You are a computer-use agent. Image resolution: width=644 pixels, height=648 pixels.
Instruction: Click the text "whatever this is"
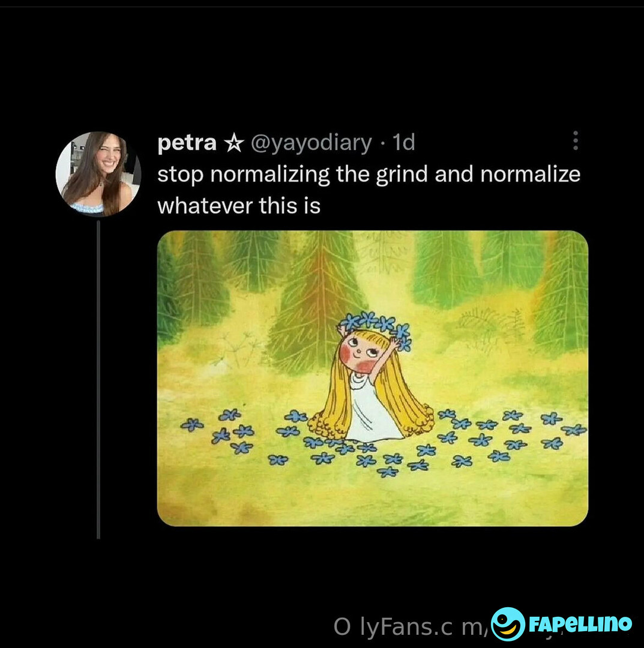point(238,206)
